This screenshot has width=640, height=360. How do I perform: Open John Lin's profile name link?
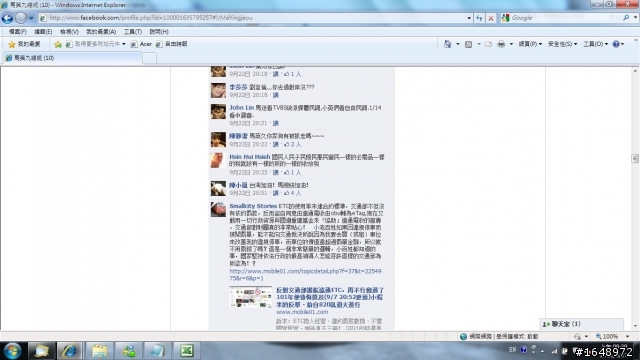242,108
